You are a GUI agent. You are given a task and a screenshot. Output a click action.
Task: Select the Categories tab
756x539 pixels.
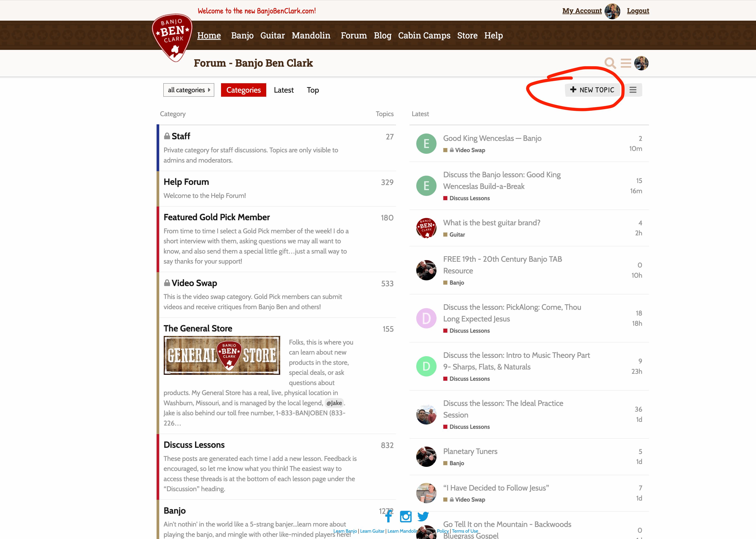pos(244,90)
